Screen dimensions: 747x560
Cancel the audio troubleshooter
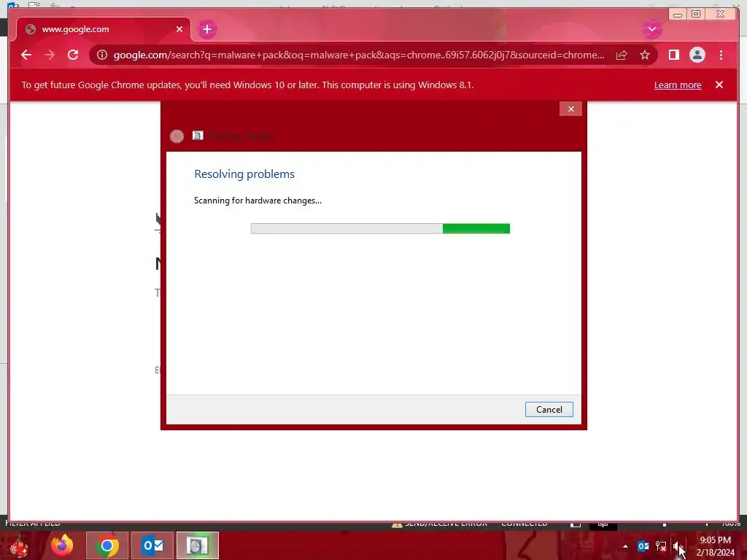click(549, 410)
